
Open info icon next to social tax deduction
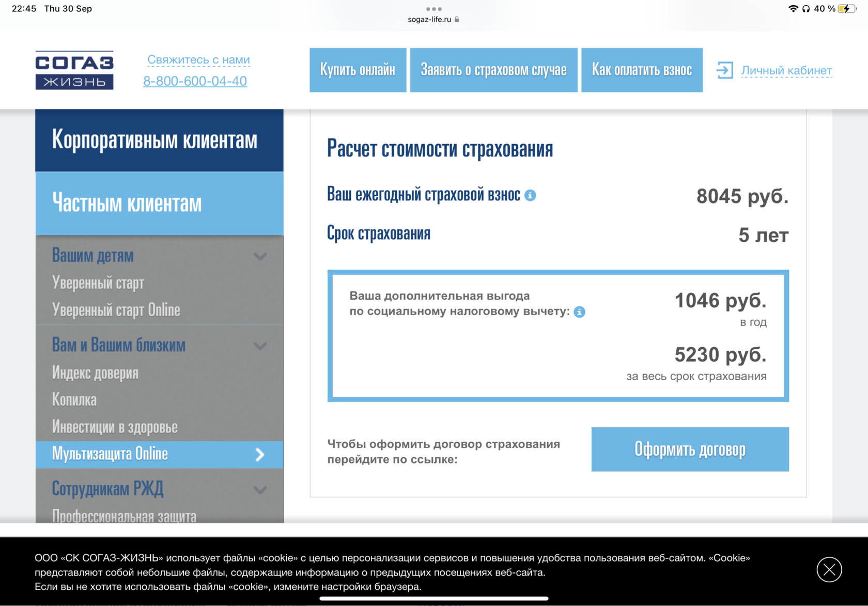pos(580,312)
